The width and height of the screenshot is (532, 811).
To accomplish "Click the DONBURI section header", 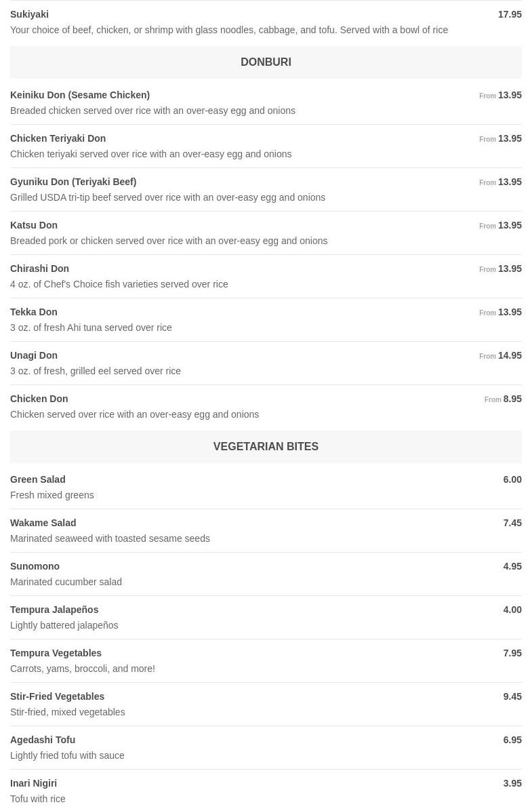I will tap(266, 62).
